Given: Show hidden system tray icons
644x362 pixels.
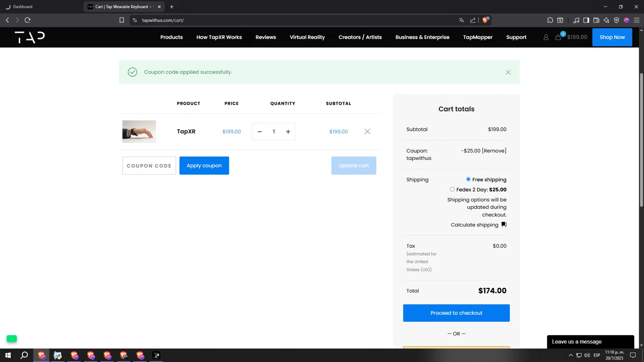Looking at the screenshot, I should pos(571,355).
